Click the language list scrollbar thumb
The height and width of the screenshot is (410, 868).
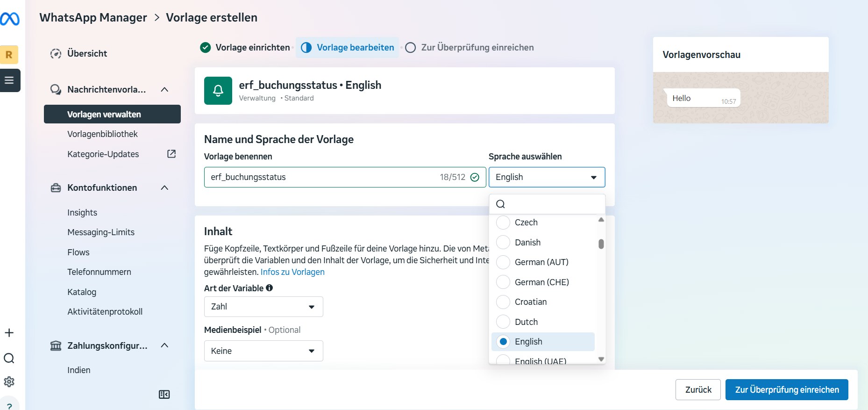601,244
